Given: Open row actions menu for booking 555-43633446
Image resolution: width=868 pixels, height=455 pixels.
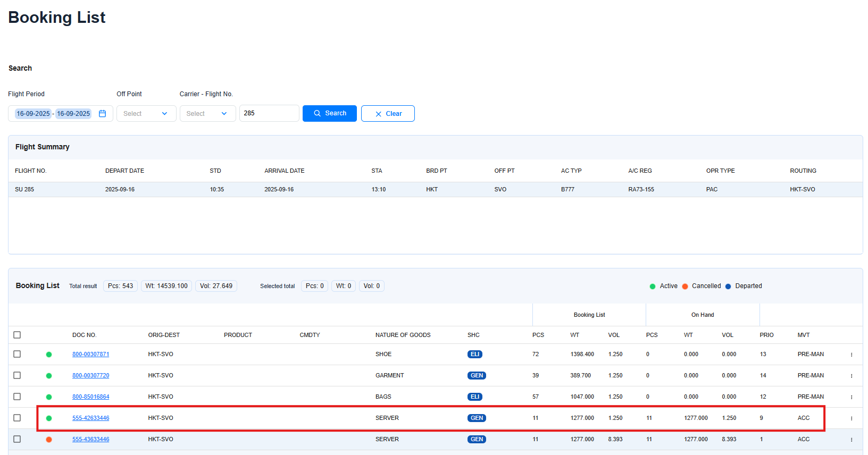Looking at the screenshot, I should [x=852, y=440].
